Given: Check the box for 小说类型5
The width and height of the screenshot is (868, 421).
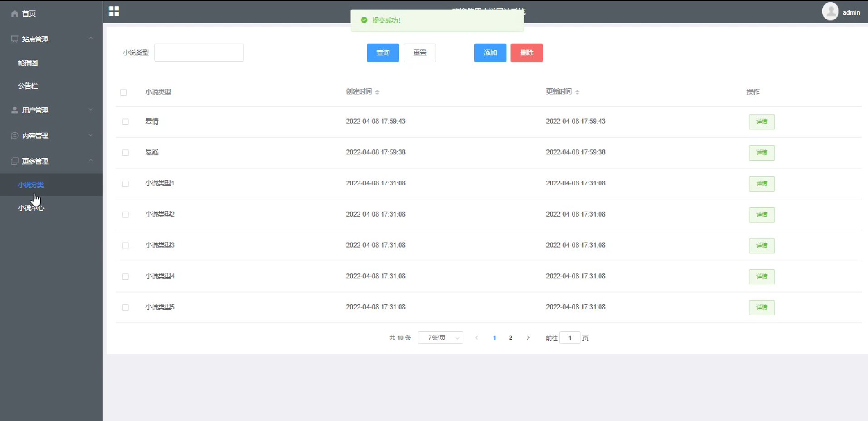Looking at the screenshot, I should tap(125, 307).
